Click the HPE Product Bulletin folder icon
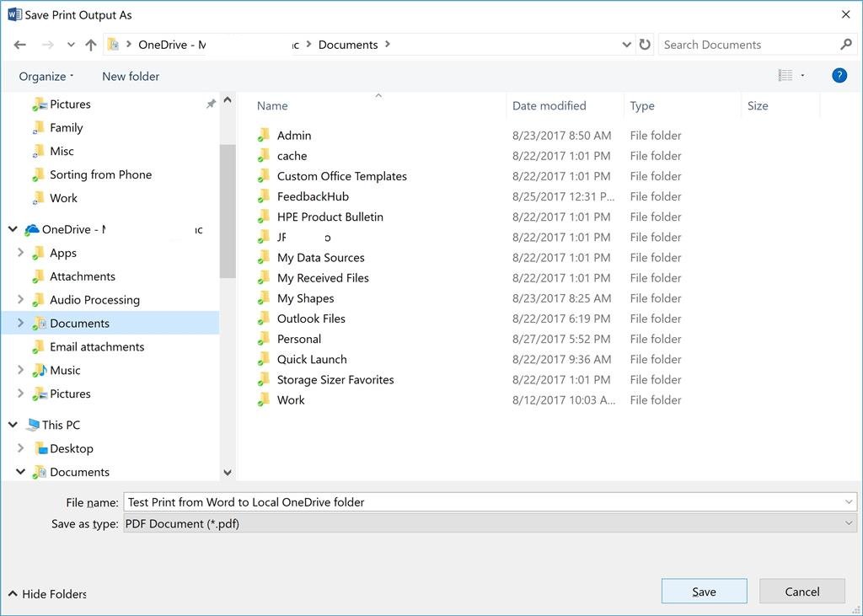Screen dimensions: 863x616 [x=264, y=217]
